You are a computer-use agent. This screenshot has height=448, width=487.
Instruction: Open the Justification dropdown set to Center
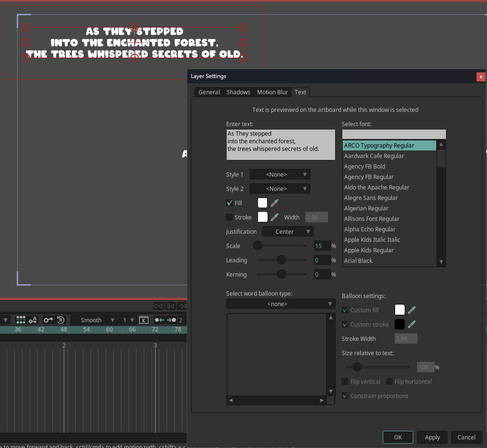pos(288,231)
